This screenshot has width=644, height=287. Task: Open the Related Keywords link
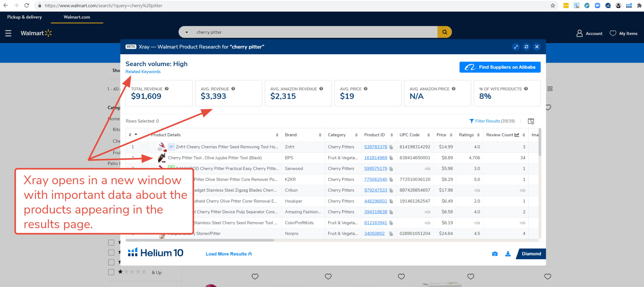(143, 72)
